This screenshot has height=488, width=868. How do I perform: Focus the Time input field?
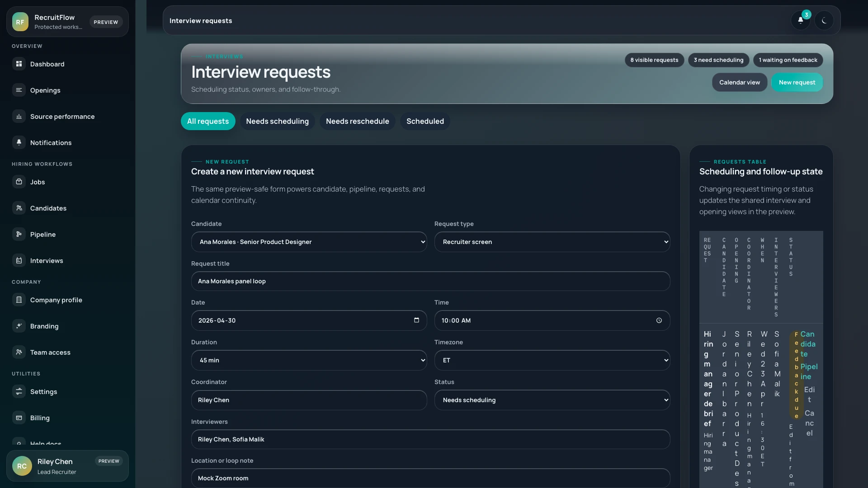pos(552,320)
